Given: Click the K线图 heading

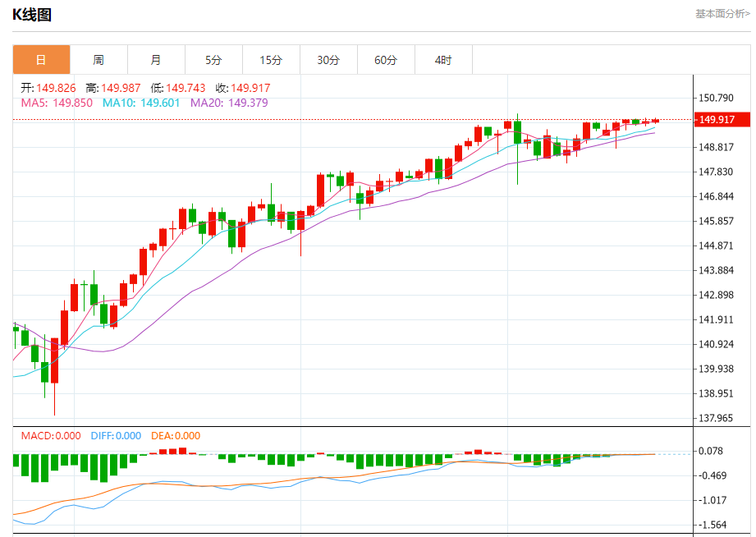Looking at the screenshot, I should point(32,15).
